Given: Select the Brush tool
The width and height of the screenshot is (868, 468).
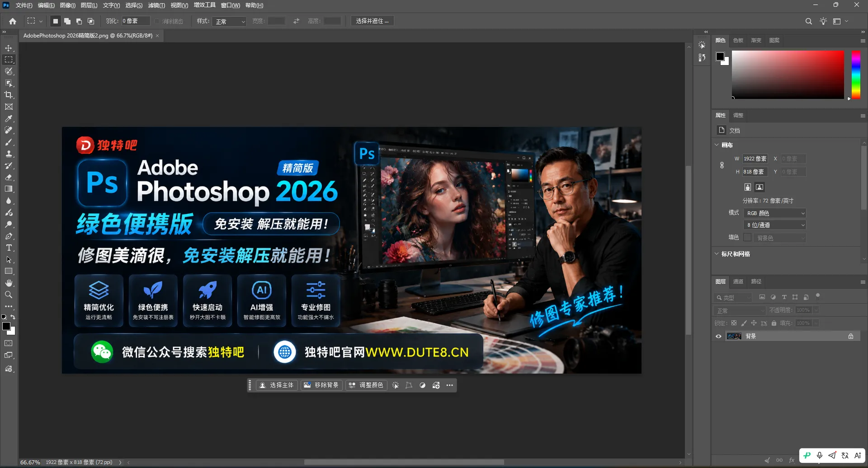Looking at the screenshot, I should point(9,142).
